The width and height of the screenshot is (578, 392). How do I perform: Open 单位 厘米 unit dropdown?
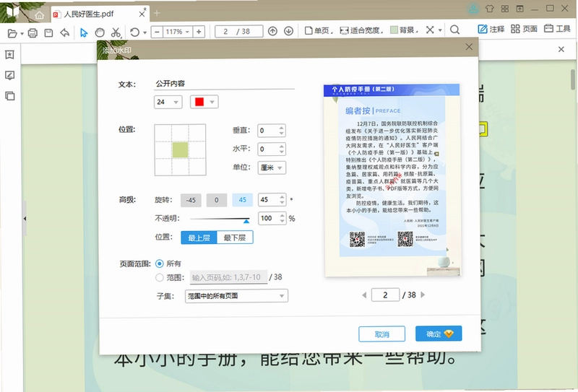pyautogui.click(x=272, y=167)
